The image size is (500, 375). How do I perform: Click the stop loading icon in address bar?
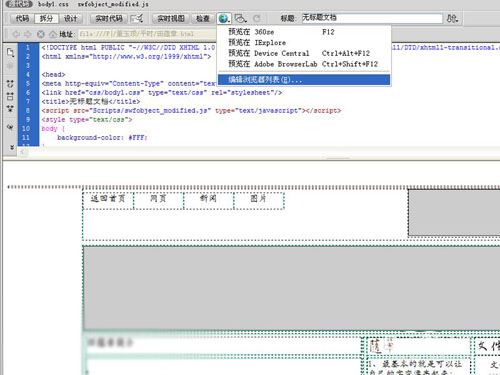(x=41, y=34)
